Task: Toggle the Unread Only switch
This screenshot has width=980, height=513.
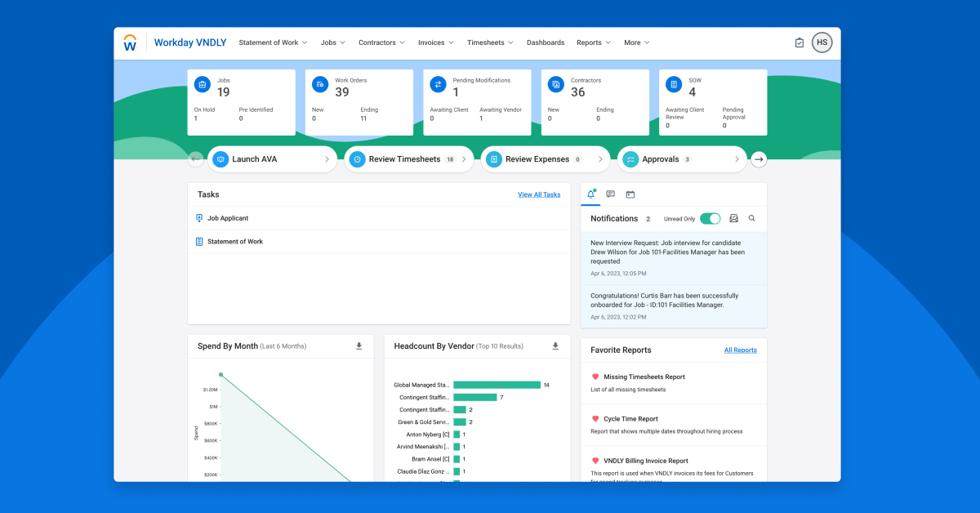Action: pyautogui.click(x=710, y=219)
